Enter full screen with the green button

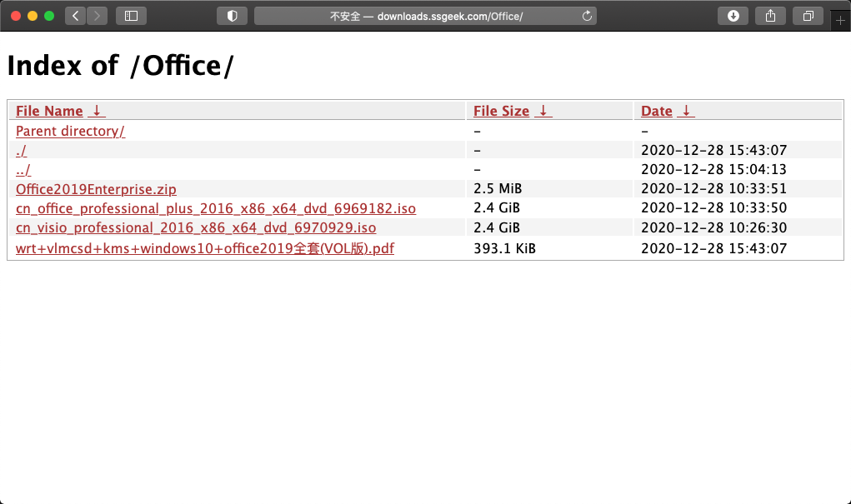click(x=49, y=16)
